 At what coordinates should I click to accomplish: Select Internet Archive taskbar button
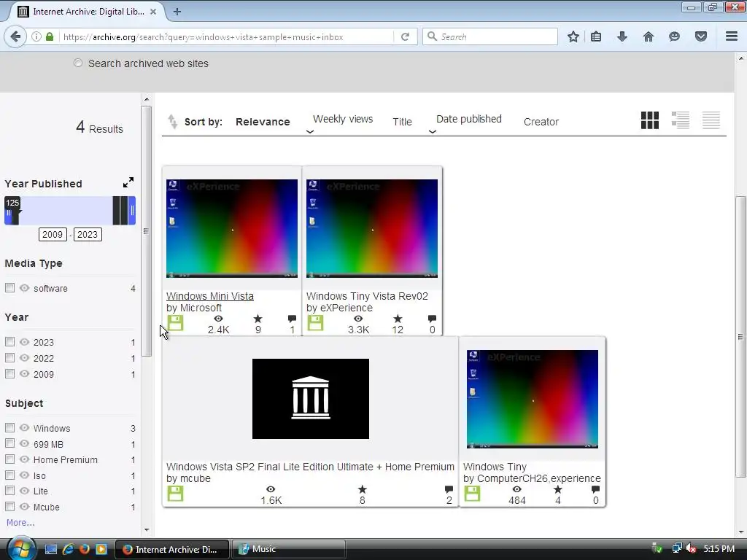coord(172,549)
